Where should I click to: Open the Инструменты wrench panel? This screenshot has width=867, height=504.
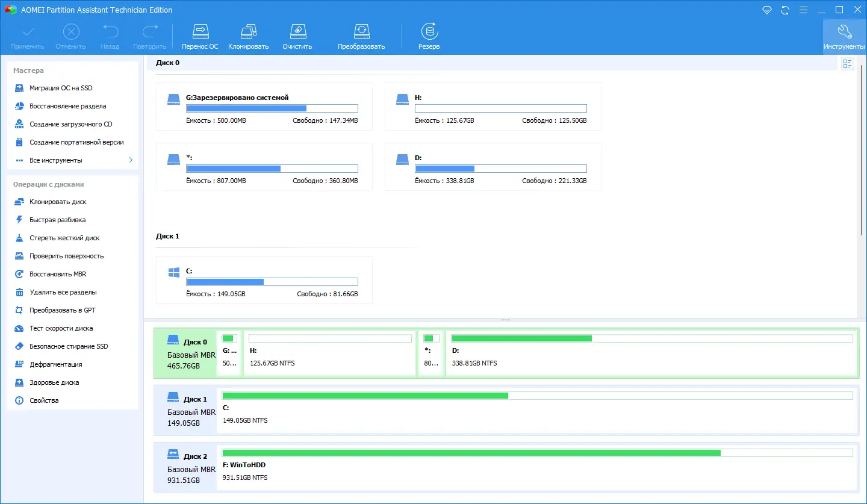click(844, 37)
